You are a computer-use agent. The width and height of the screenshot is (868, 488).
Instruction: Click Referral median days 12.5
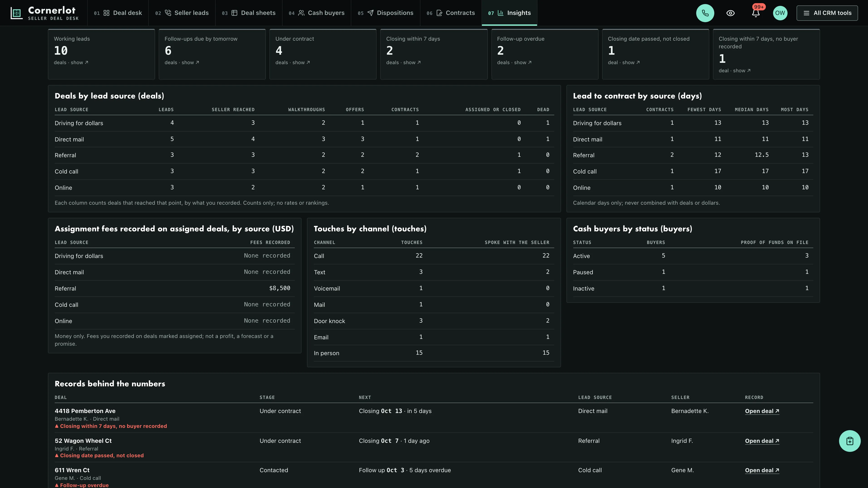tap(762, 155)
